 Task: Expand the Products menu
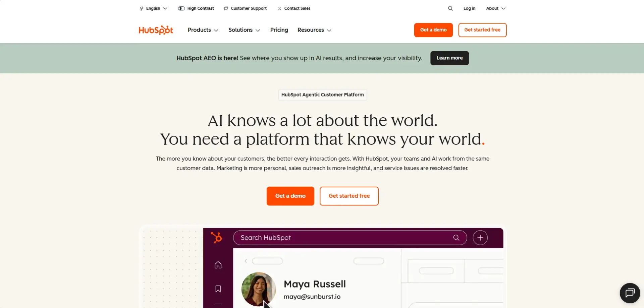click(x=203, y=30)
